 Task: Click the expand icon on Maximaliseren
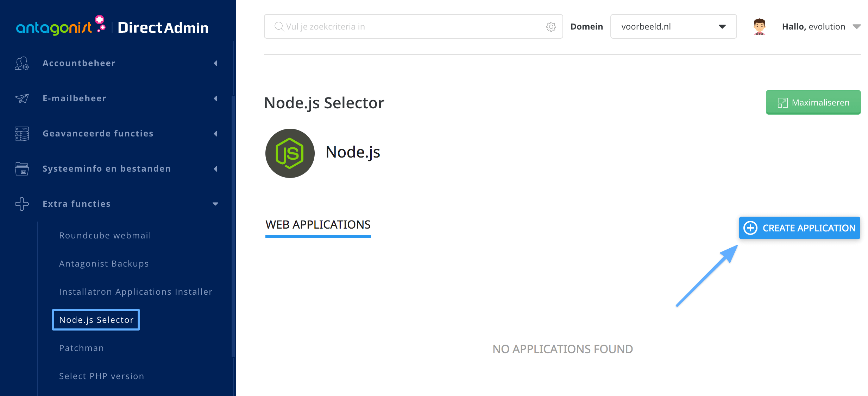(782, 103)
